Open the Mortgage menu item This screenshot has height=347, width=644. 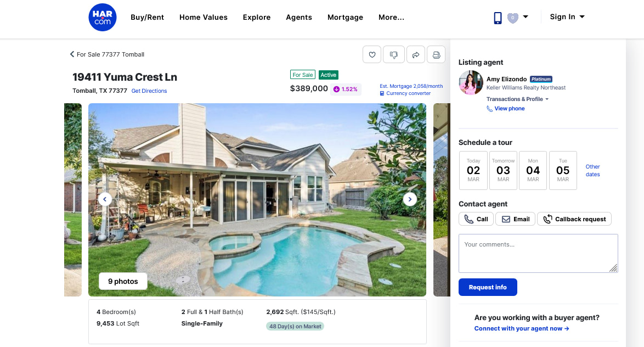(x=345, y=17)
